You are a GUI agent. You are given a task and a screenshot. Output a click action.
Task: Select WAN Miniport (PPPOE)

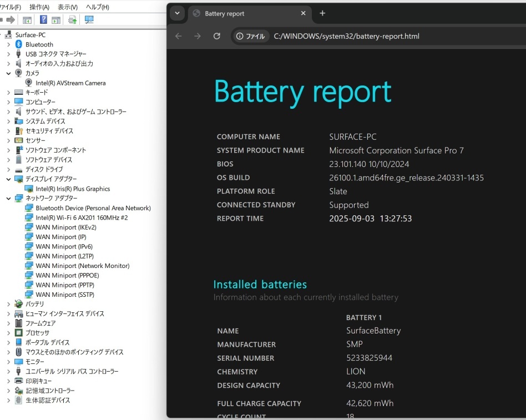pyautogui.click(x=68, y=275)
